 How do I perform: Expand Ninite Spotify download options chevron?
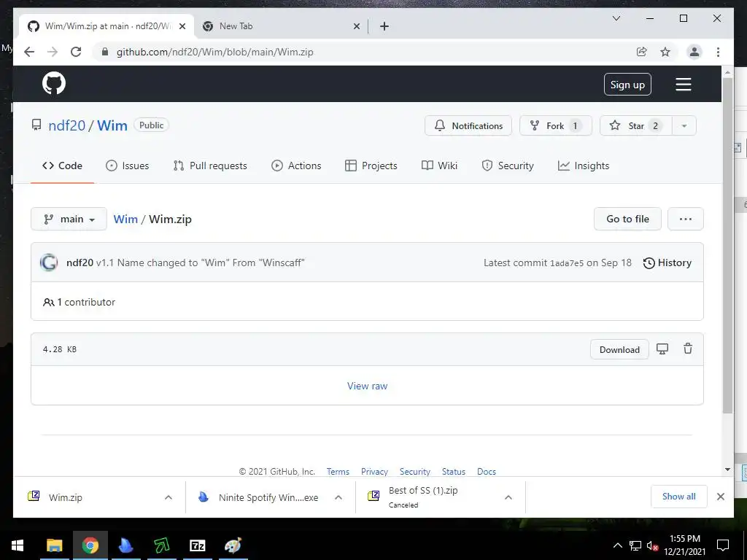[x=338, y=497]
